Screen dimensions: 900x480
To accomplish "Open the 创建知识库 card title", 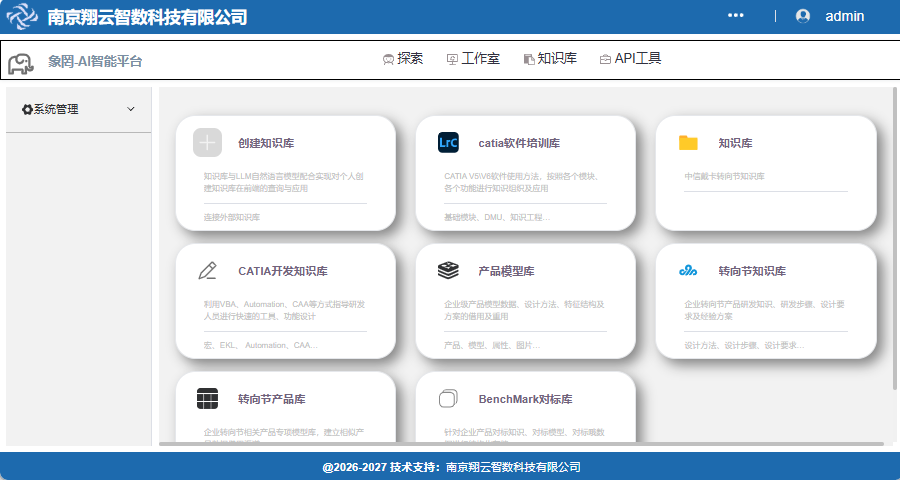I will [266, 143].
